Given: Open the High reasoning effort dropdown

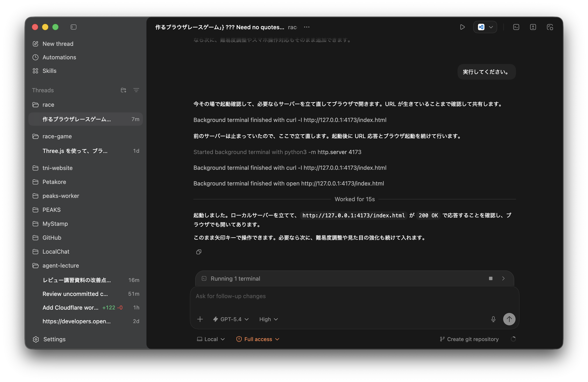Looking at the screenshot, I should coord(268,319).
